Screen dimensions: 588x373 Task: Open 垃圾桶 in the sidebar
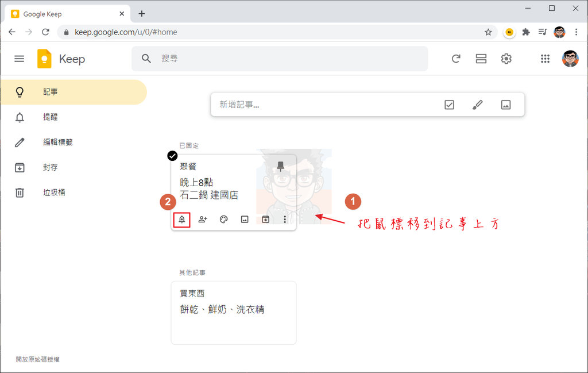pos(73,193)
